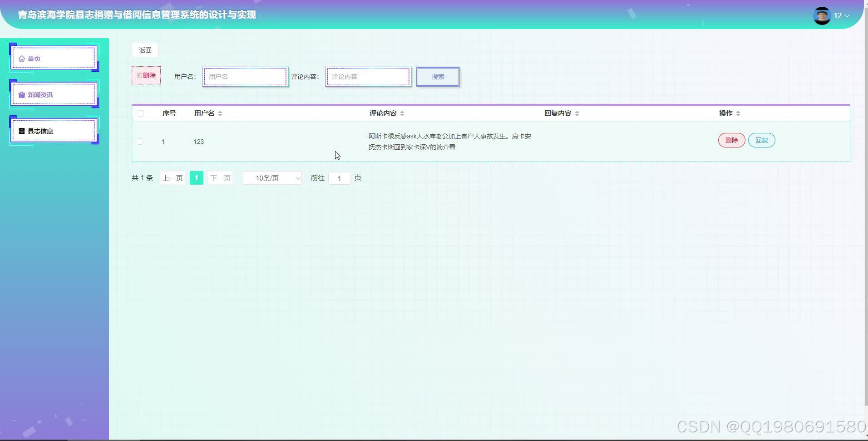Toggle the select-all checkbox in table header

click(x=141, y=113)
